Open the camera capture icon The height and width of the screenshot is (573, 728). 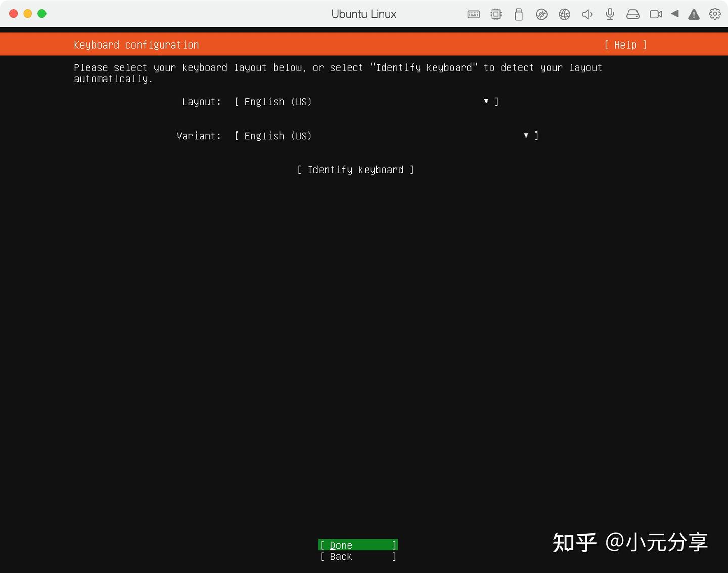(x=656, y=14)
